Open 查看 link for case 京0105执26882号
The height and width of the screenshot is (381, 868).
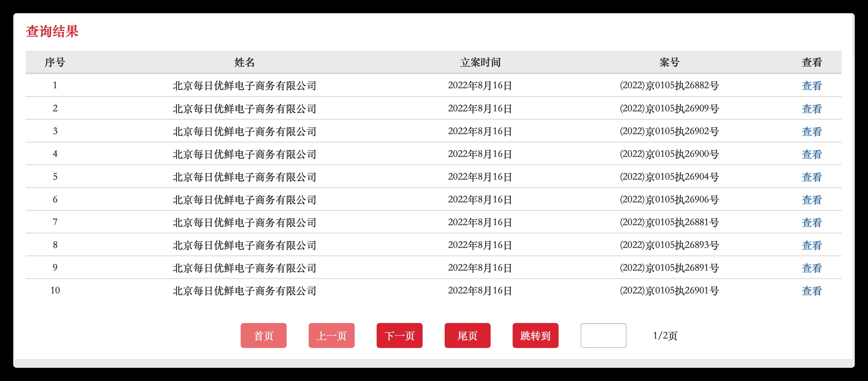811,86
